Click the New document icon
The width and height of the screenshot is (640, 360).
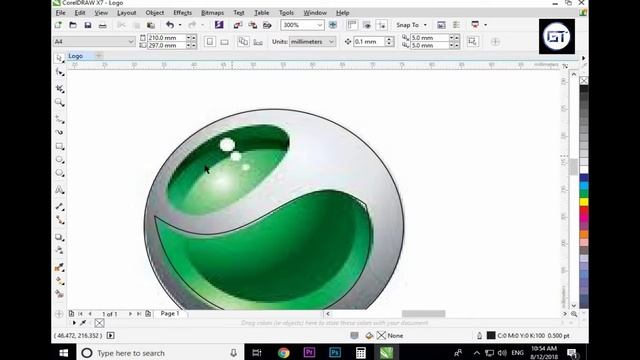tap(58, 25)
